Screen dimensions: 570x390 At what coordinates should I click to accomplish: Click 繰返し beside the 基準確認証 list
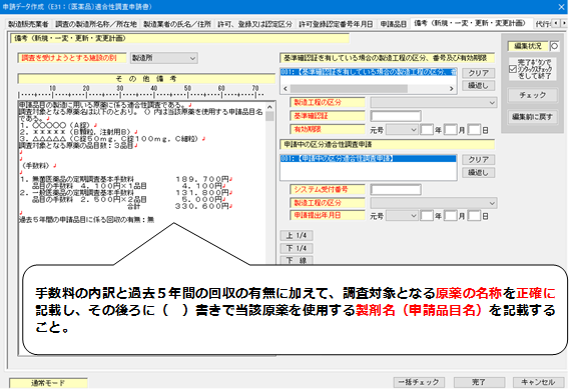click(x=478, y=85)
